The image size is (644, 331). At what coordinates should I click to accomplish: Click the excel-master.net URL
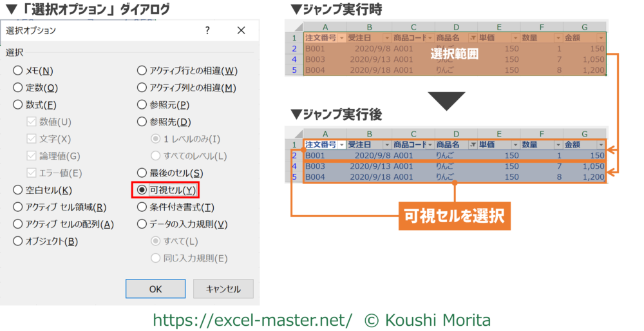point(252,319)
